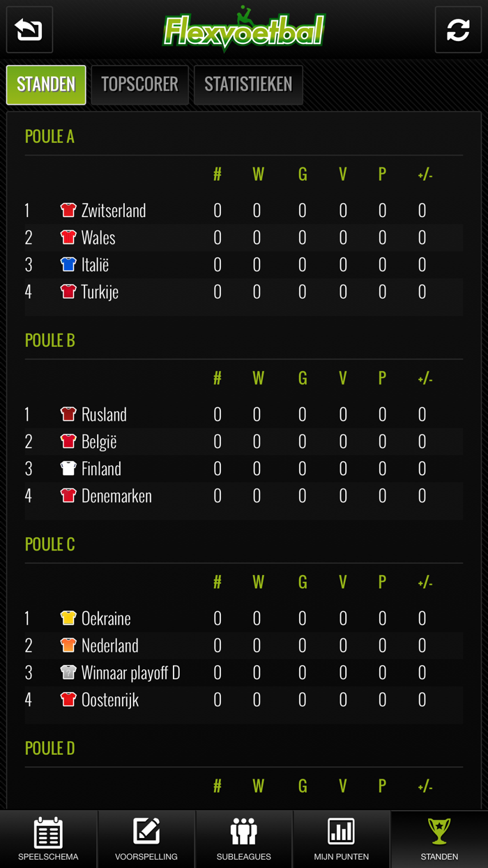This screenshot has height=868, width=488.
Task: Tap the back arrow icon at top left
Action: point(29,30)
